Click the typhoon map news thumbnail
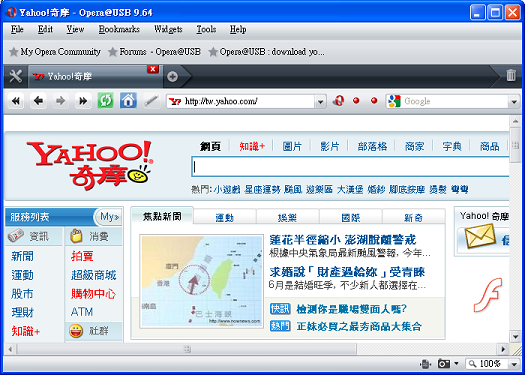The width and height of the screenshot is (525, 375). pyautogui.click(x=202, y=281)
